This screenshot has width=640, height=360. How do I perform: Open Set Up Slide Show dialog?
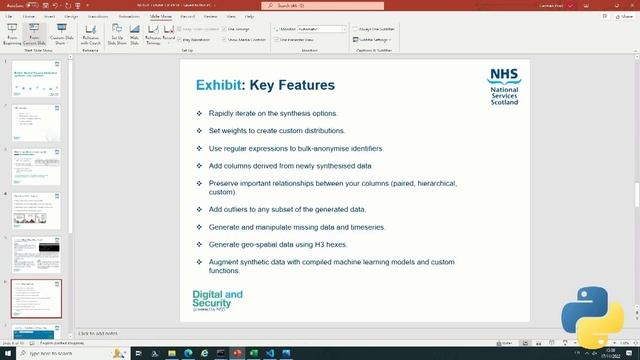[x=117, y=34]
